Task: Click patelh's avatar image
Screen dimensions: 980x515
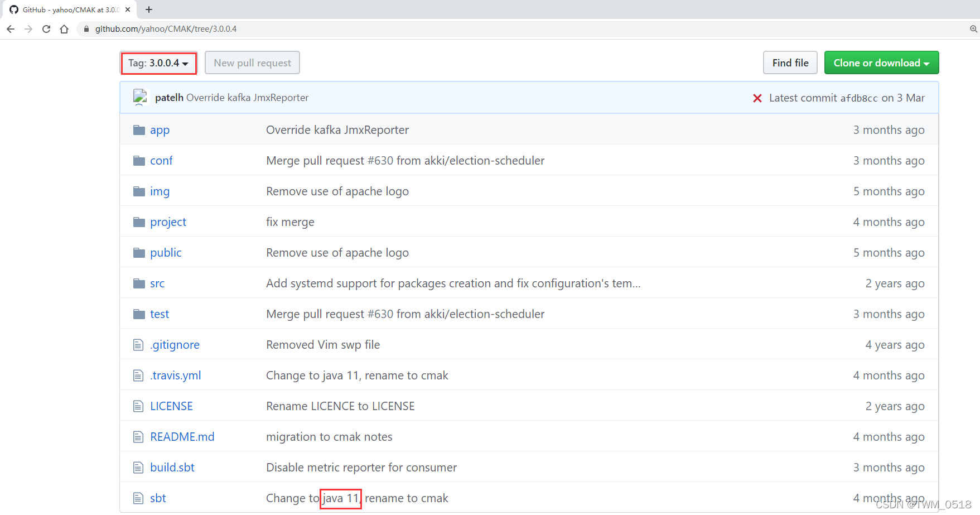Action: tap(140, 97)
